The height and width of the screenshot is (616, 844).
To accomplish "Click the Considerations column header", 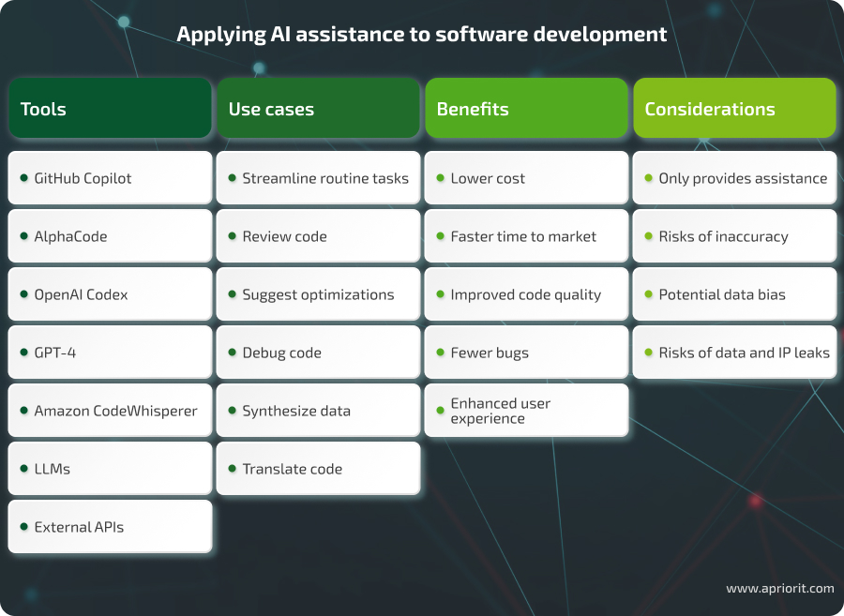I will pos(734,108).
